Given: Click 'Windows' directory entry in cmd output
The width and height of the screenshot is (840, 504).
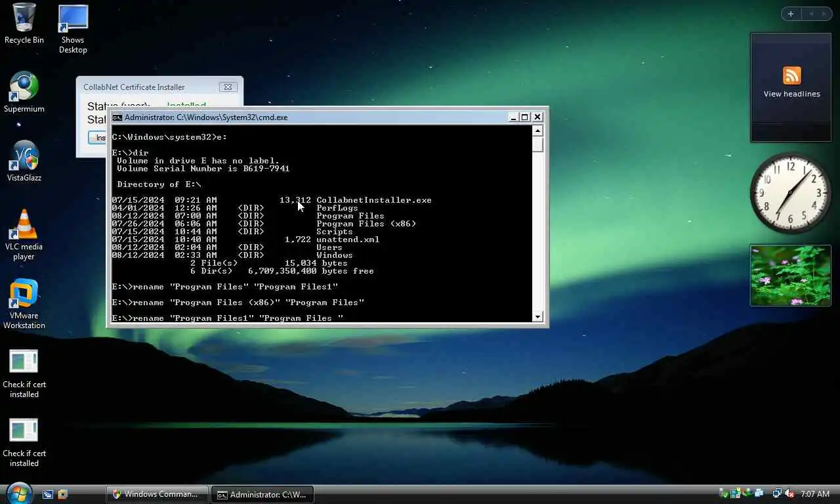Looking at the screenshot, I should tap(335, 255).
